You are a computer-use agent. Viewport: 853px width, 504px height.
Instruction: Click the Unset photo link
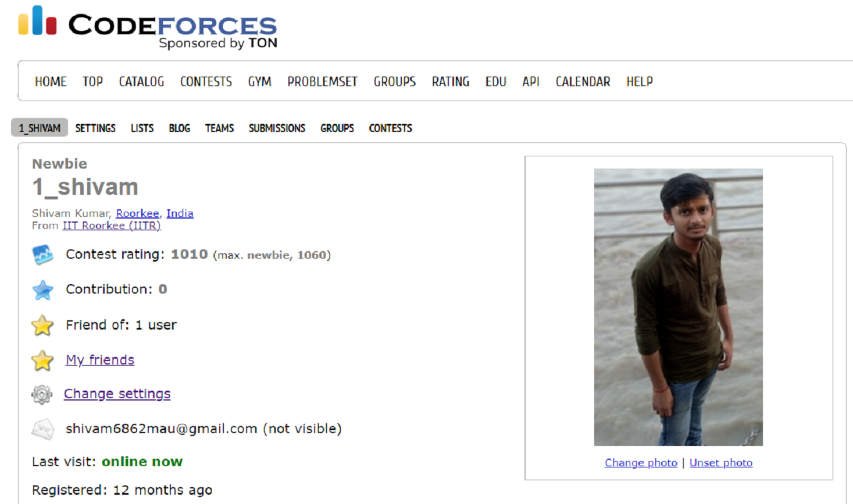[720, 463]
